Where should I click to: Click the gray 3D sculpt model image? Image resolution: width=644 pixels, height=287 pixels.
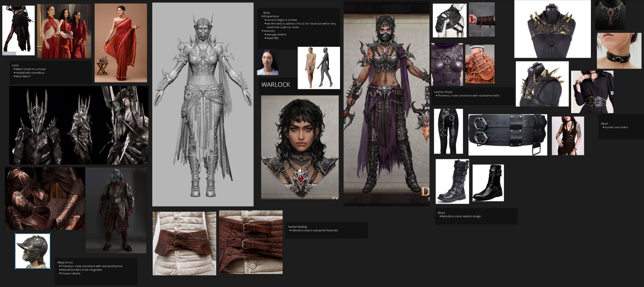(203, 105)
